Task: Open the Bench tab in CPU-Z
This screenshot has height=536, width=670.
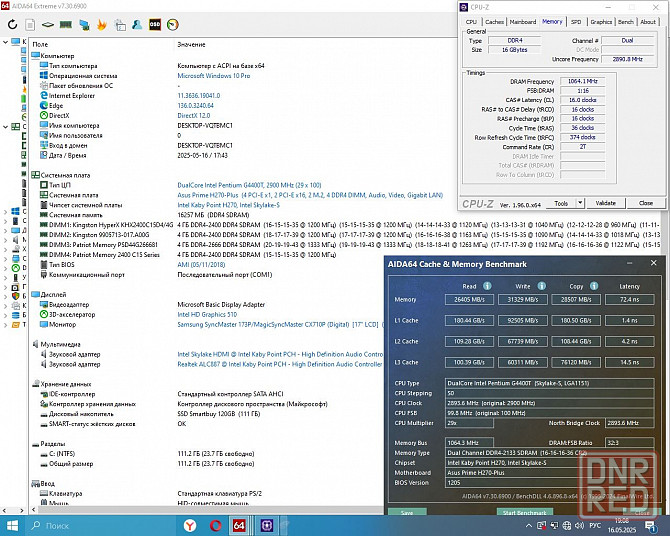Action: [x=626, y=22]
